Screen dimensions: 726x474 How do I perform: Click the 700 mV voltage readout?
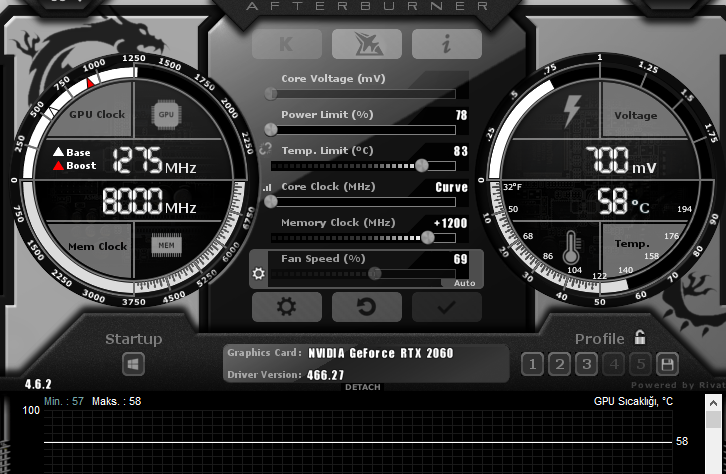tap(620, 160)
